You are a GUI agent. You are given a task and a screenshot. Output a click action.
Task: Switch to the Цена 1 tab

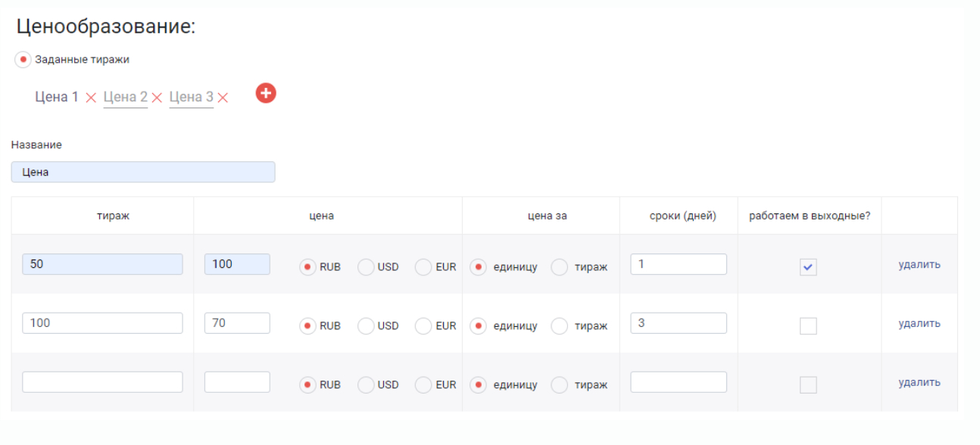click(57, 97)
